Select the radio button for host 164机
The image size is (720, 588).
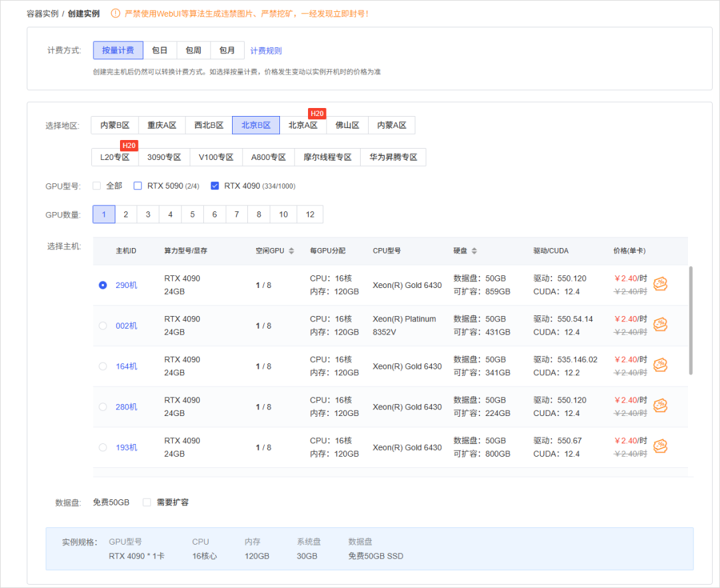[x=103, y=366]
